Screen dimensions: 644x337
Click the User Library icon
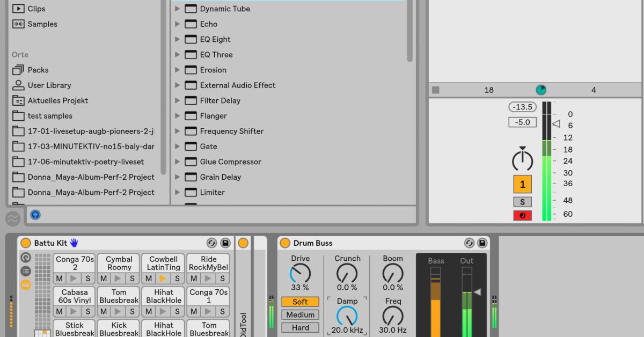point(19,85)
